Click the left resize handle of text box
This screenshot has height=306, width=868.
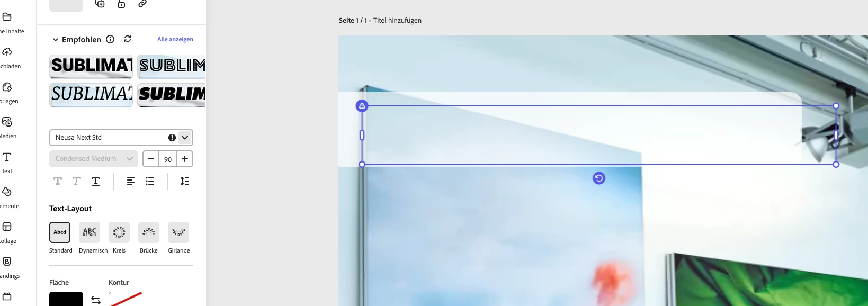point(362,135)
